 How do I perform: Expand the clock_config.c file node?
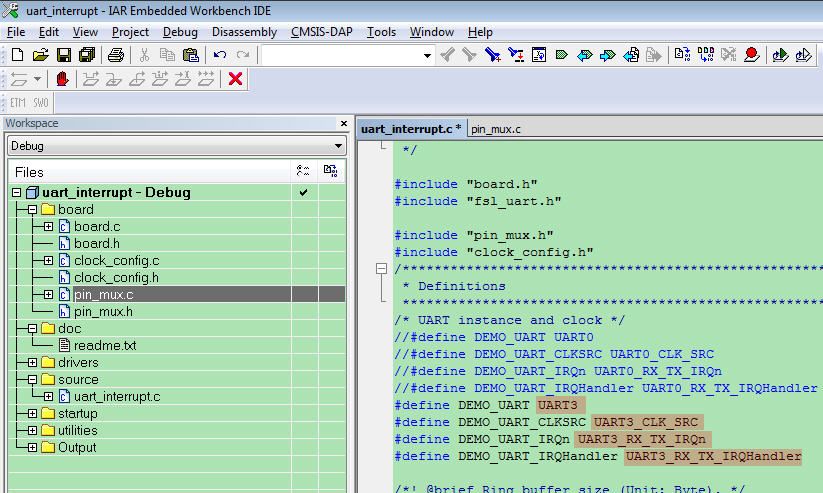pos(49,260)
